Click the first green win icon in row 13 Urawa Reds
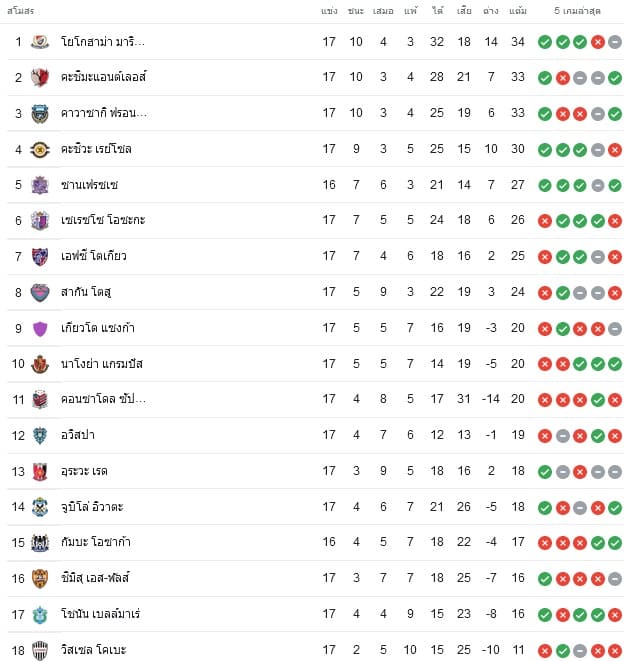Viewport: 629px width, 661px height. point(545,472)
